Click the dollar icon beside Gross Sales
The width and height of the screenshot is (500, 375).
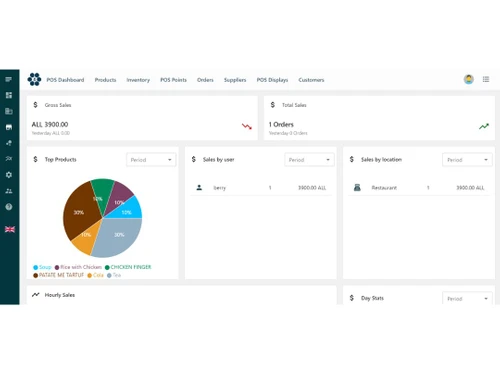(x=35, y=105)
